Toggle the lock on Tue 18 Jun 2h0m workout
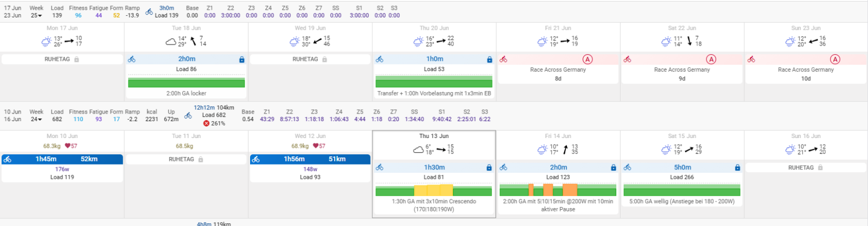This screenshot has width=868, height=226. (x=241, y=60)
